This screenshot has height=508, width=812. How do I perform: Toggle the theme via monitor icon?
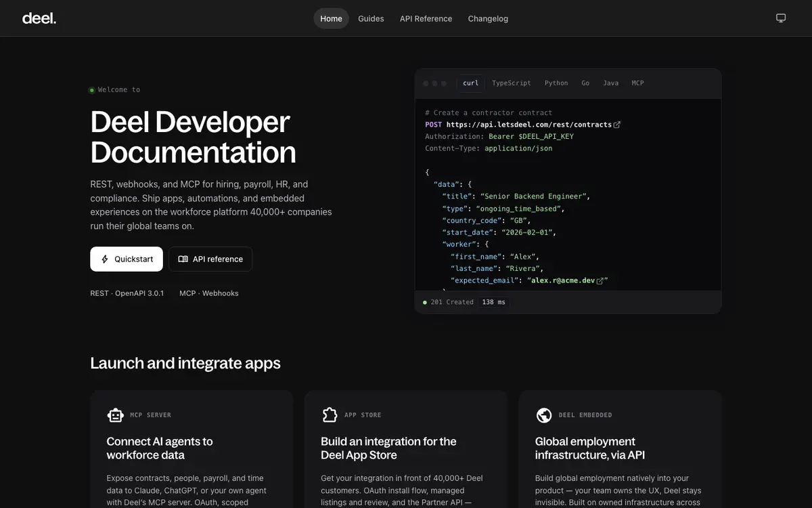[x=781, y=18]
